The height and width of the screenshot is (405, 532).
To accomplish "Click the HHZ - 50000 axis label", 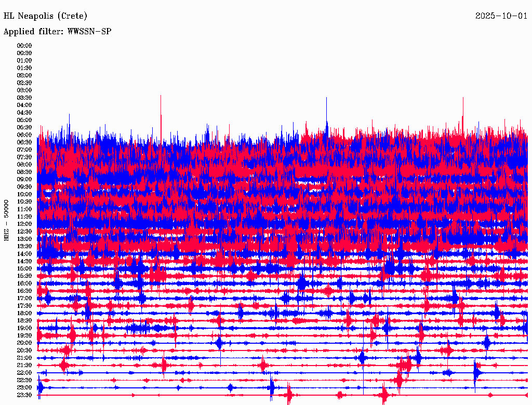I will [x=6, y=220].
